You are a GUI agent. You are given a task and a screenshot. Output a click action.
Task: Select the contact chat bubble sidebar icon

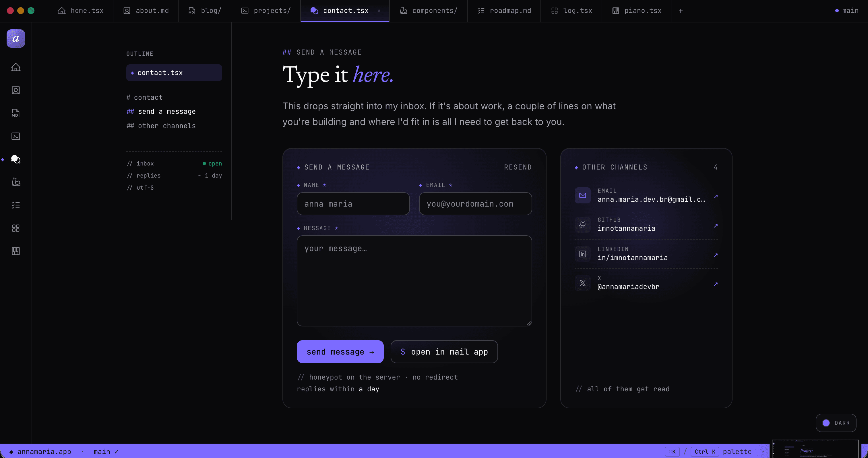[16, 159]
